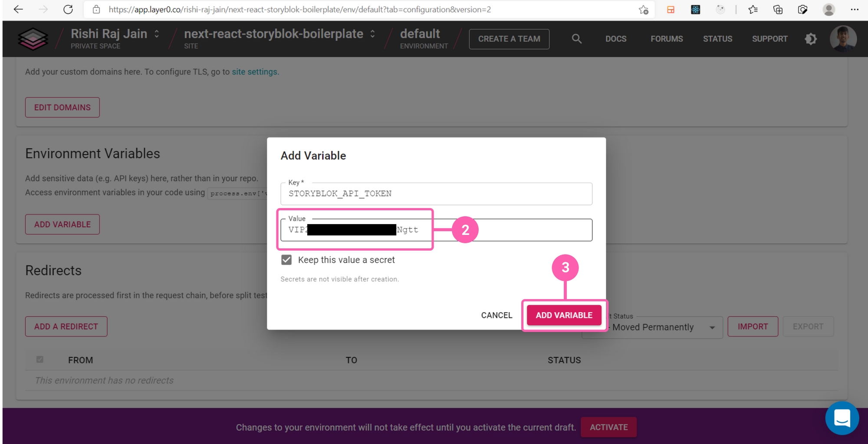
Task: Click the FROM column header
Action: pos(80,360)
